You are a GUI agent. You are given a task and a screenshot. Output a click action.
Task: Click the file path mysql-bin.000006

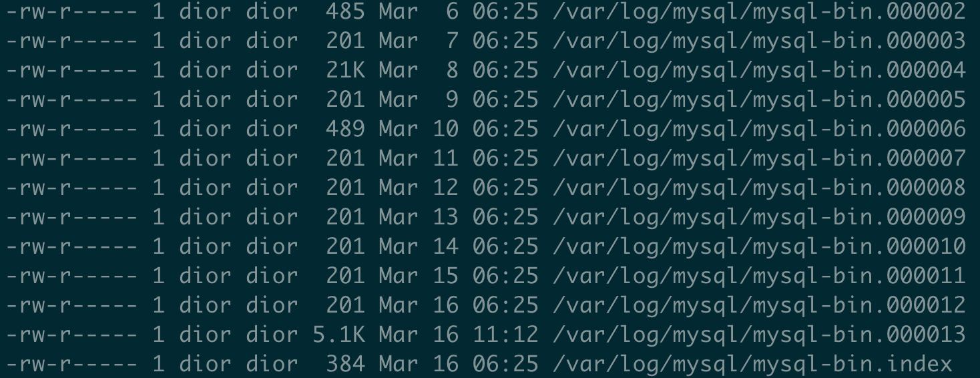coord(759,130)
